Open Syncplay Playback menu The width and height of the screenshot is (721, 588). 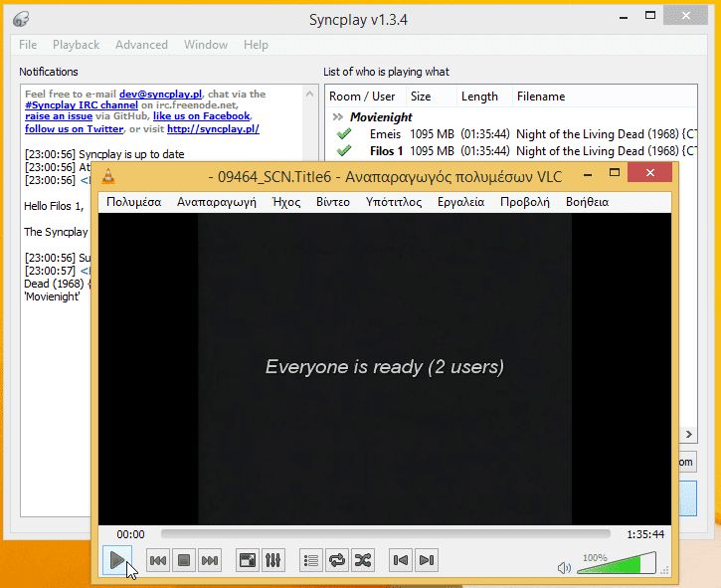click(x=76, y=45)
